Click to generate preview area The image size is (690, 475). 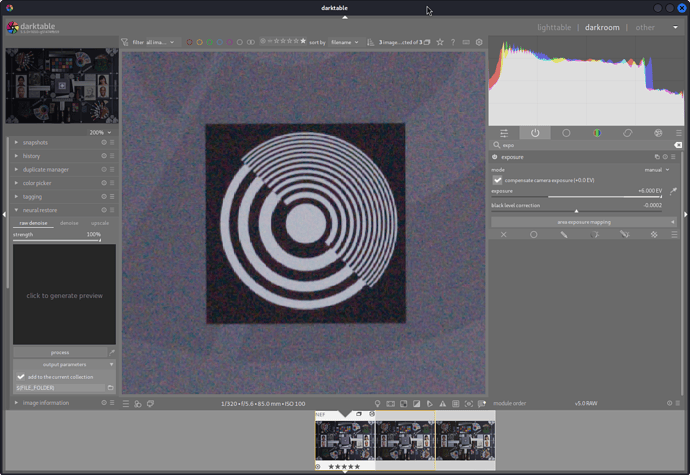(64, 295)
